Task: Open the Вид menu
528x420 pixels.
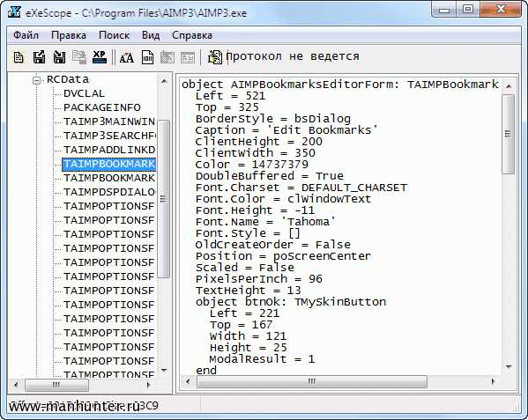Action: (x=151, y=35)
